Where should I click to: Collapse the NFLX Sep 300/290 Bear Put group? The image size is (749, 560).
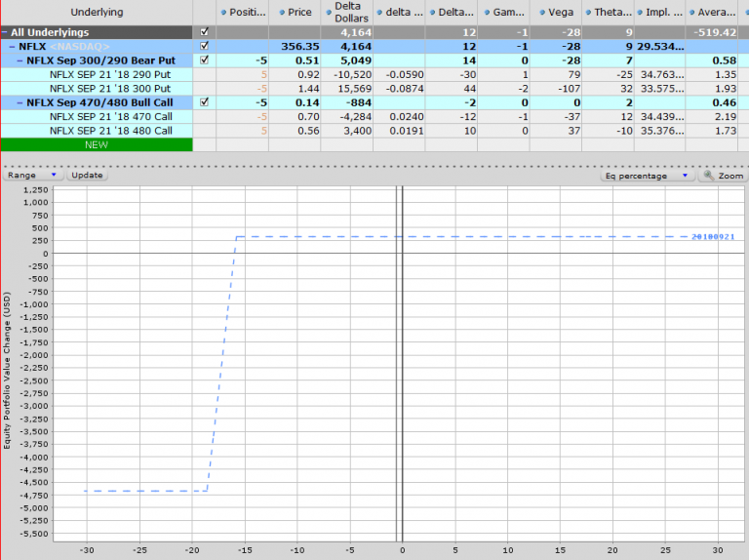(x=20, y=60)
